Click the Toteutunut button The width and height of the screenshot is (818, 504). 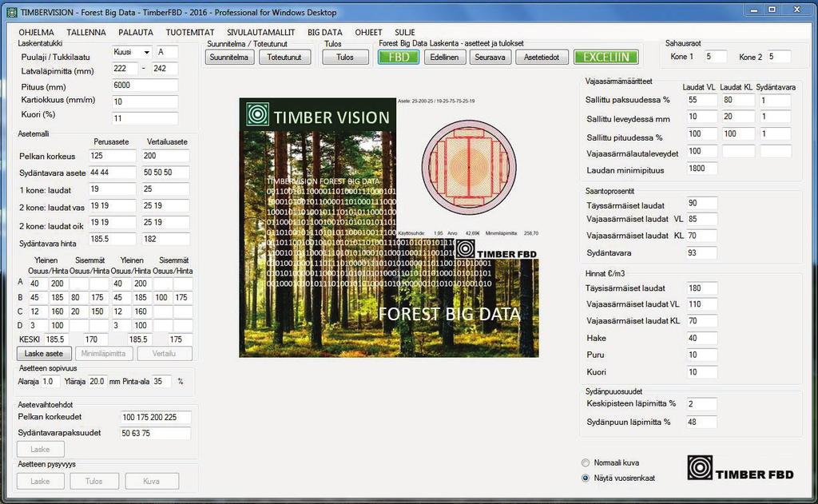coord(284,58)
